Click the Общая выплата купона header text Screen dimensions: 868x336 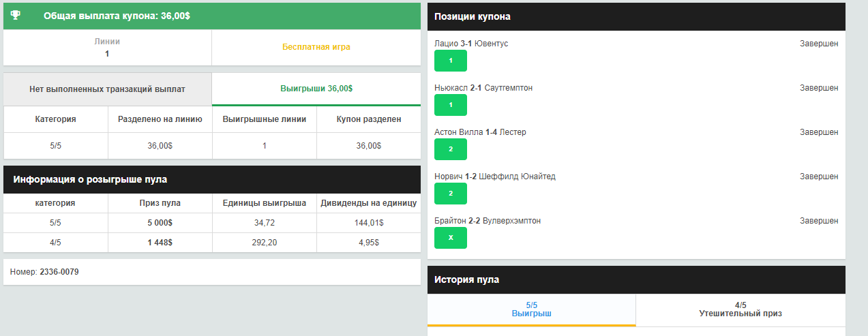(x=117, y=15)
